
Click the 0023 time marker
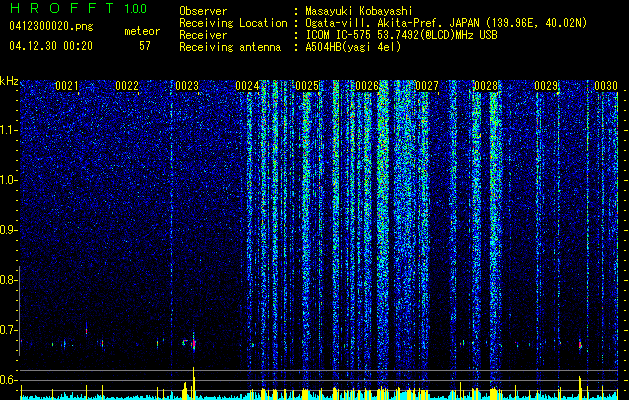click(x=187, y=86)
